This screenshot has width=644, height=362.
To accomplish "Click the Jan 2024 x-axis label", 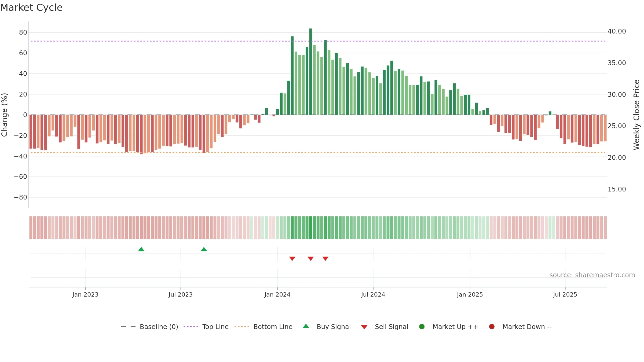I will [277, 295].
